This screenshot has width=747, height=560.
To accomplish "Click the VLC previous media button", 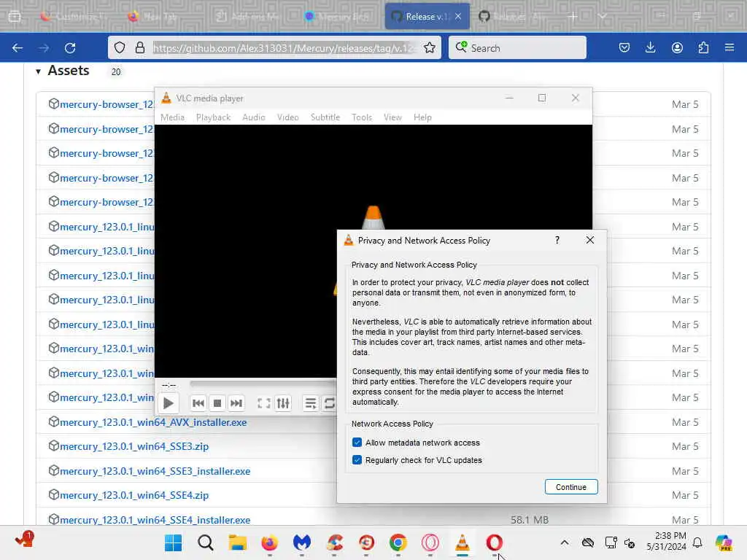I will (198, 403).
